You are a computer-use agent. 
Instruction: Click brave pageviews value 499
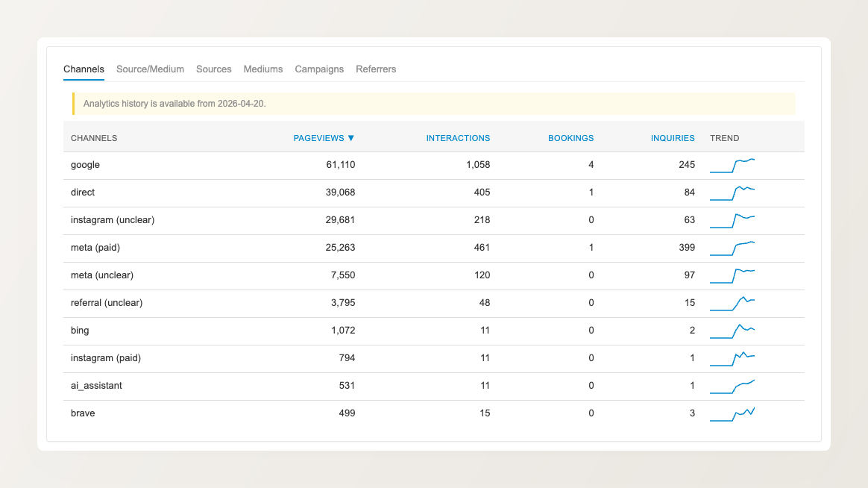pyautogui.click(x=347, y=413)
